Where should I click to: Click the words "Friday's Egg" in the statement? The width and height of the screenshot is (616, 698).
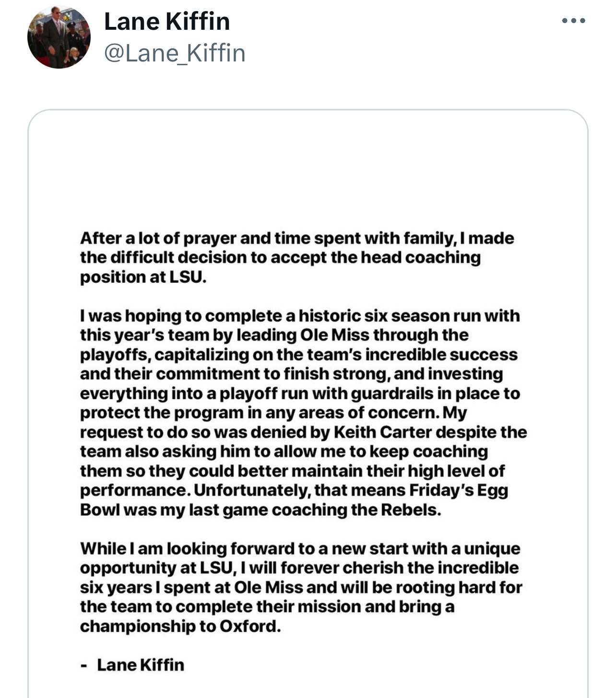tap(458, 490)
